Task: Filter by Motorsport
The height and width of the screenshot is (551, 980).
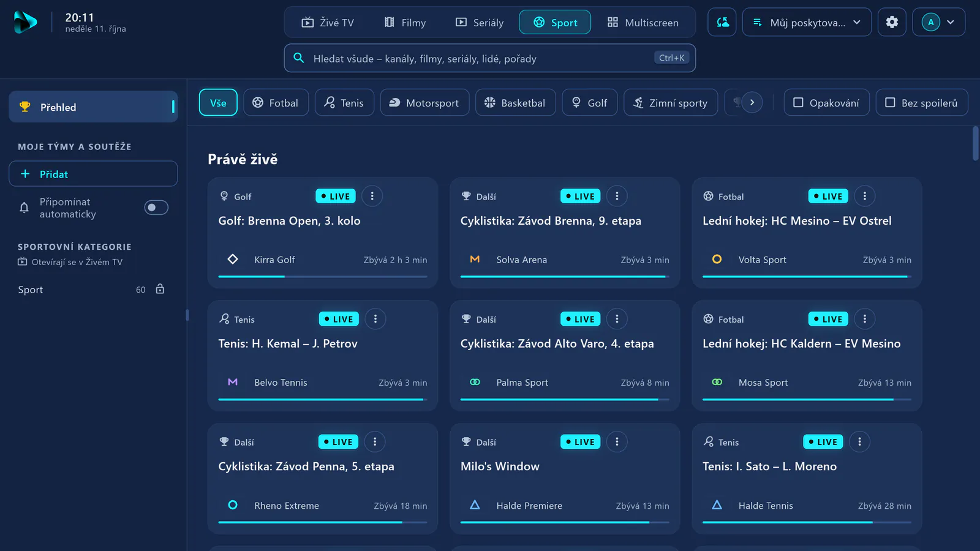Action: point(424,103)
